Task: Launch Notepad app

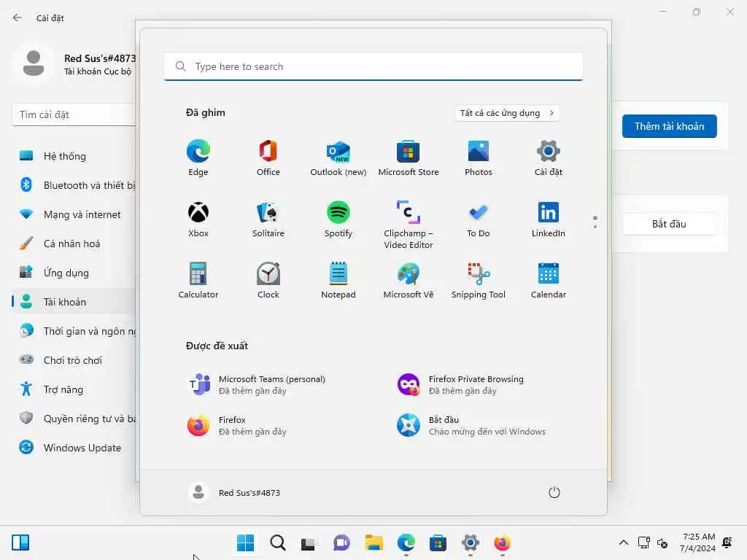Action: (x=338, y=281)
